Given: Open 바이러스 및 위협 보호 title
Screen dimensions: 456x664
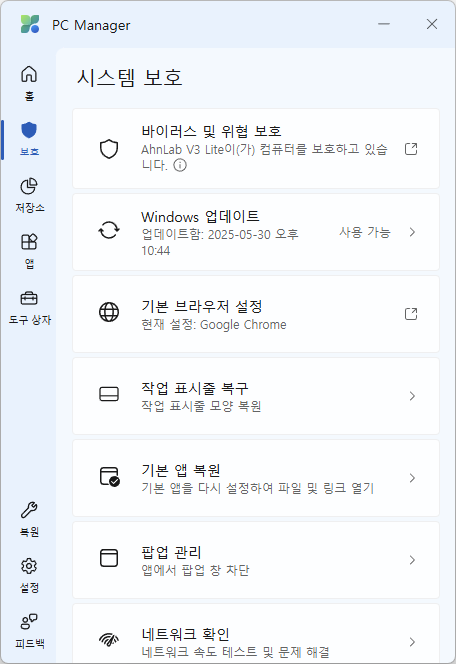Looking at the screenshot, I should coord(211,131).
